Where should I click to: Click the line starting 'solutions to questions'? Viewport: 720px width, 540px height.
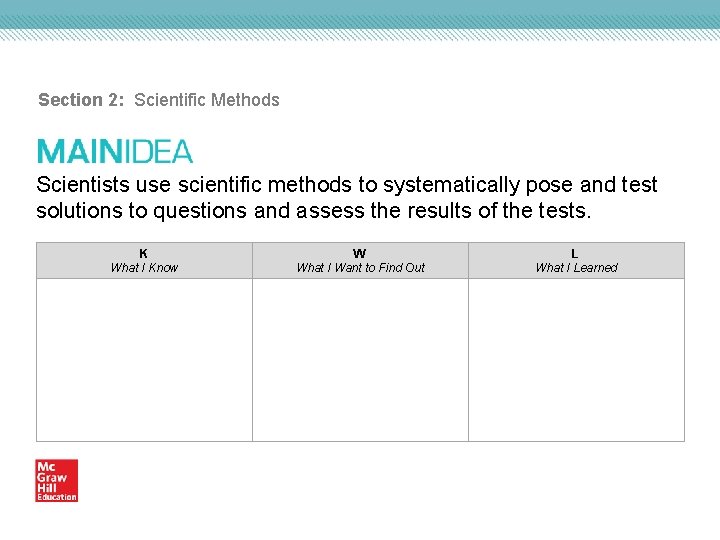(314, 210)
